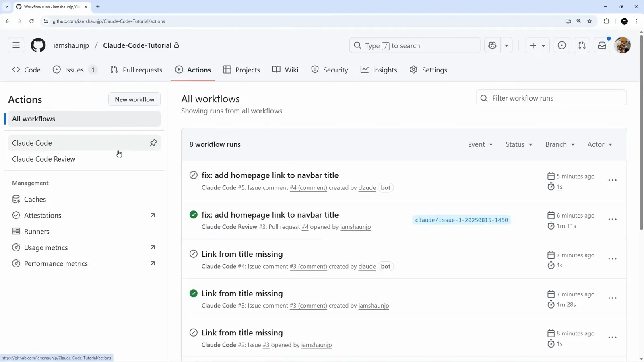Switch to the Insights tab
The width and height of the screenshot is (644, 362).
(379, 70)
